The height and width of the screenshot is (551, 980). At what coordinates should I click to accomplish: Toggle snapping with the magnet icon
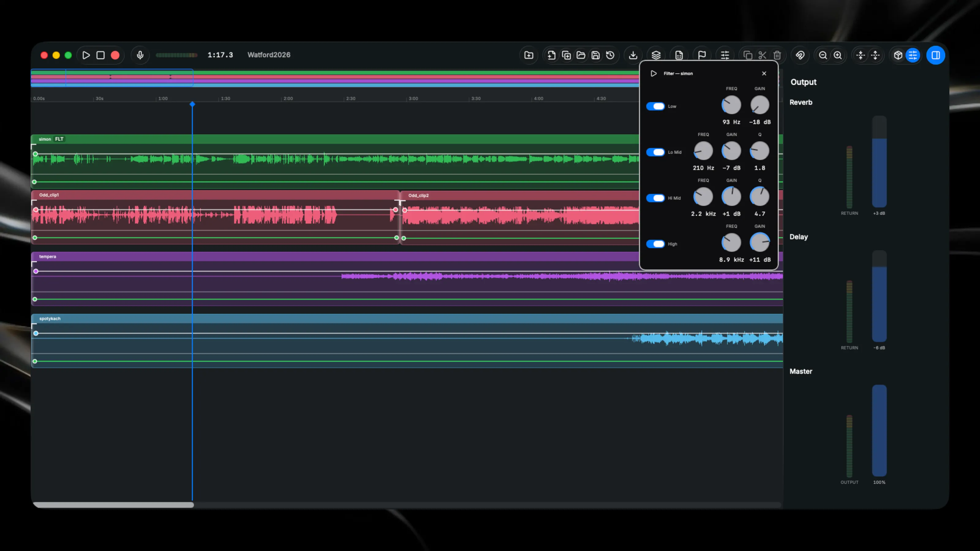pos(800,55)
